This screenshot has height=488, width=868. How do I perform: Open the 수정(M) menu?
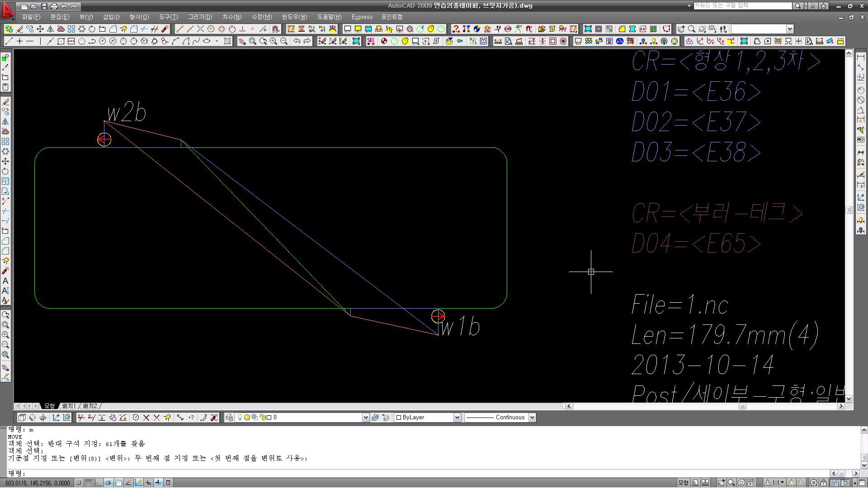[262, 17]
